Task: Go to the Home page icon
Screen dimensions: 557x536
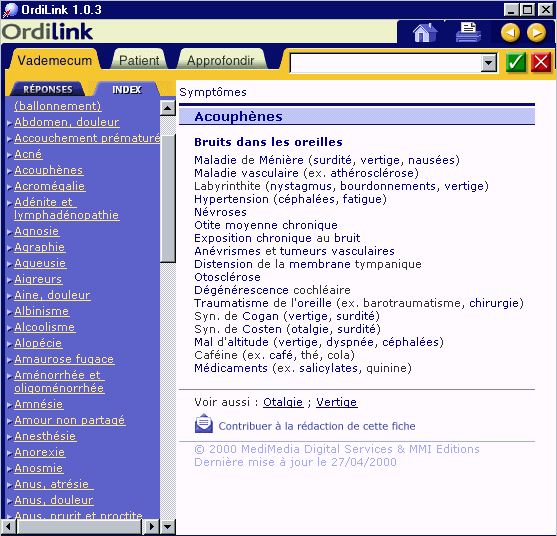Action: click(x=425, y=32)
